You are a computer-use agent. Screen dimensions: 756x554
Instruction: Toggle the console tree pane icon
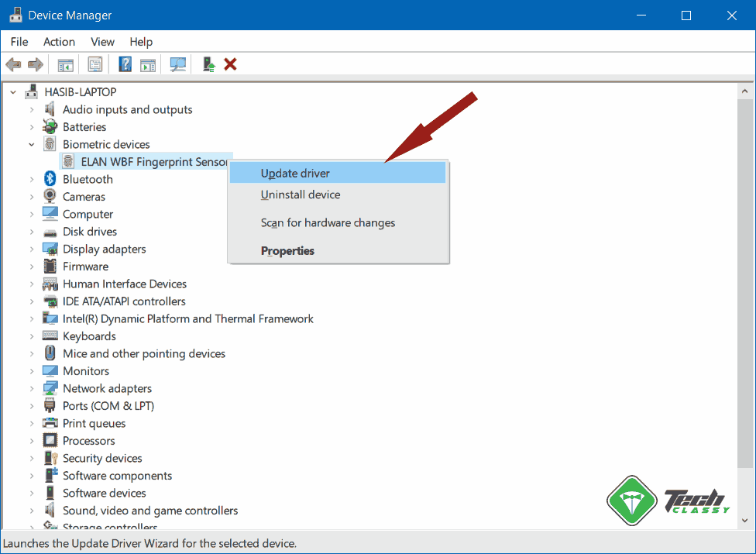coord(65,64)
